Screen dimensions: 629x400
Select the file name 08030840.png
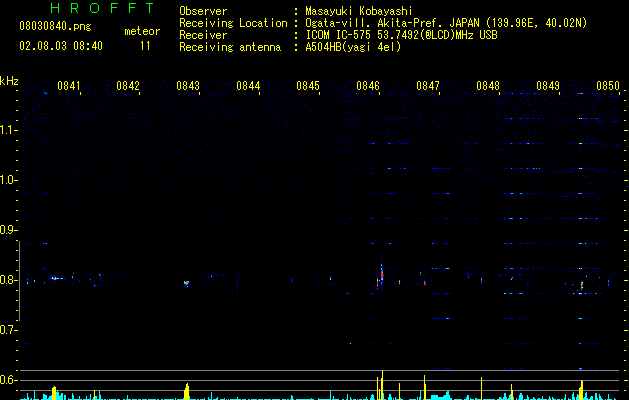[55, 27]
